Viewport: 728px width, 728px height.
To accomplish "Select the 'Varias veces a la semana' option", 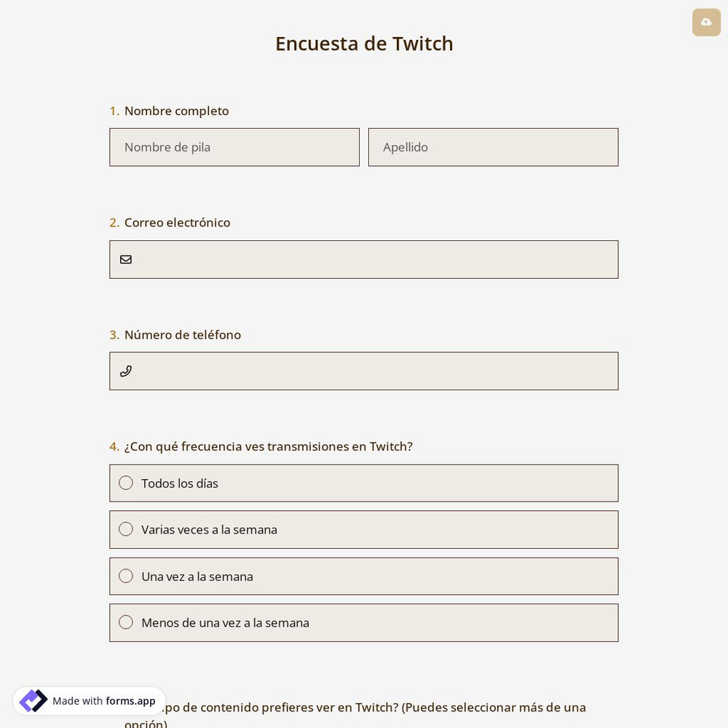I will [126, 529].
